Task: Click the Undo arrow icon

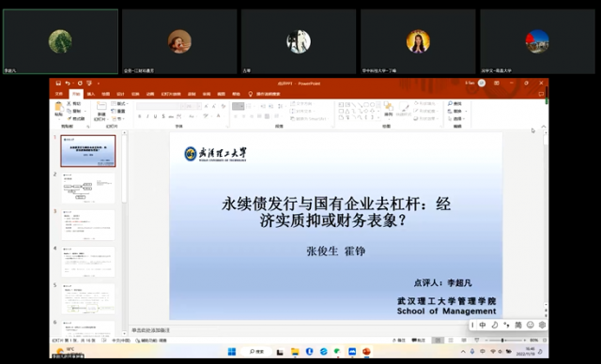Action: coord(68,83)
